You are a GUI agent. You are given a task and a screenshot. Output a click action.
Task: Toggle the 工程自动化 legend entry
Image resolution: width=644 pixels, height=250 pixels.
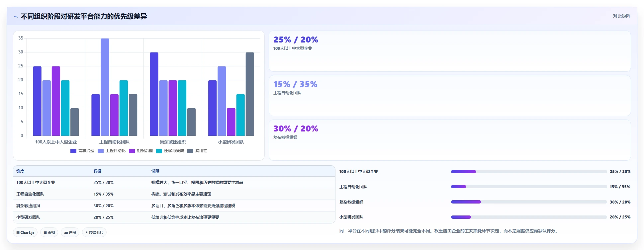point(112,151)
